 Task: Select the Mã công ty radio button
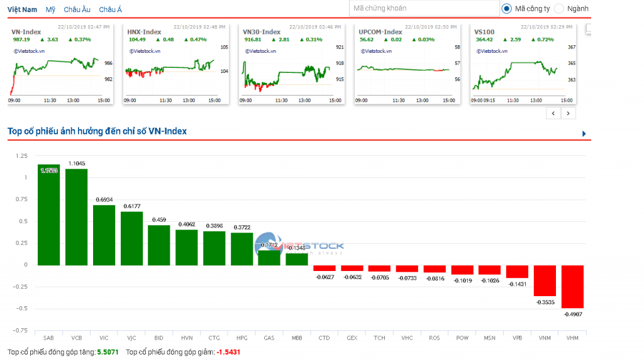click(x=507, y=9)
